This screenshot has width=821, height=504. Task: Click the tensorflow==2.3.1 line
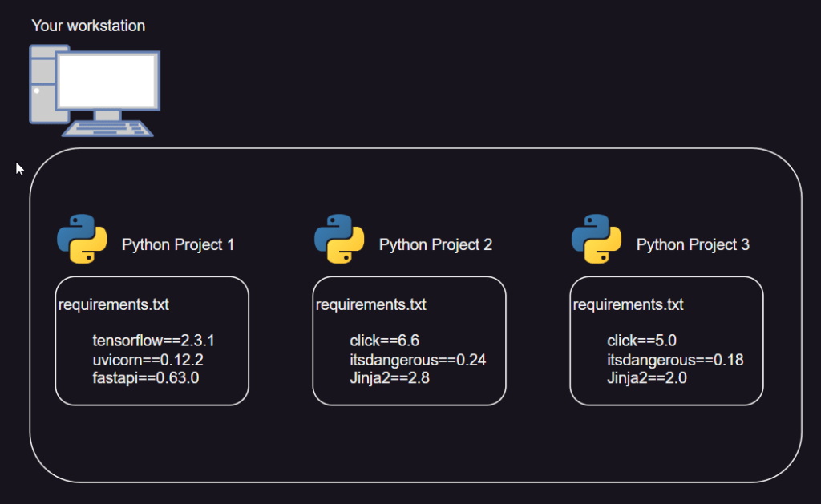(x=153, y=341)
